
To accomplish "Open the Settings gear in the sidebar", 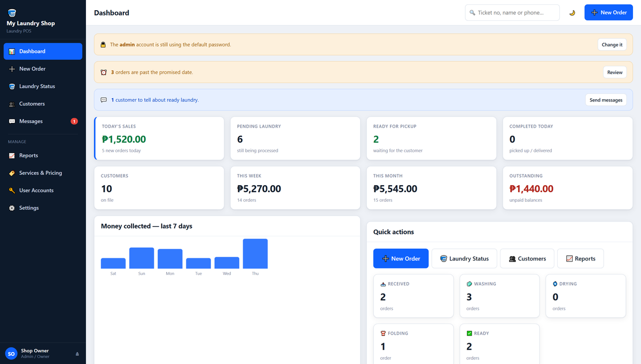I will pos(12,208).
